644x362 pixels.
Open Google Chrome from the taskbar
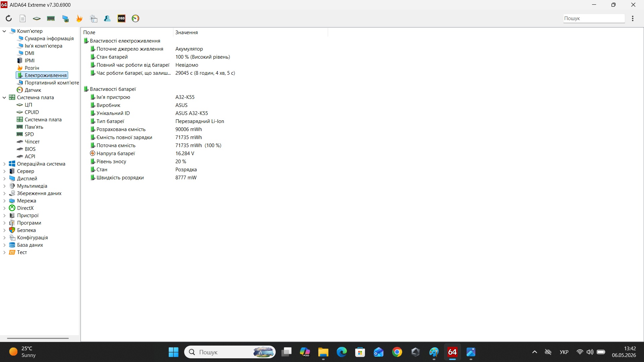397,352
